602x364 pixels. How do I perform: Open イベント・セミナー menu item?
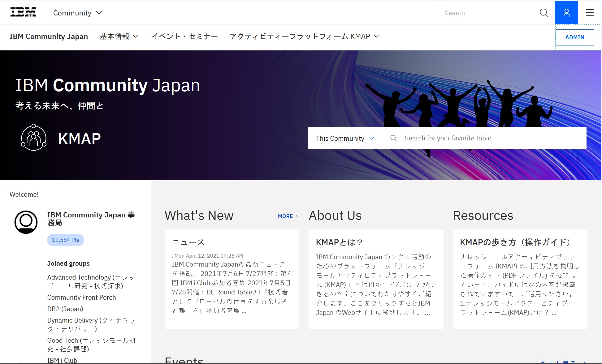[184, 36]
